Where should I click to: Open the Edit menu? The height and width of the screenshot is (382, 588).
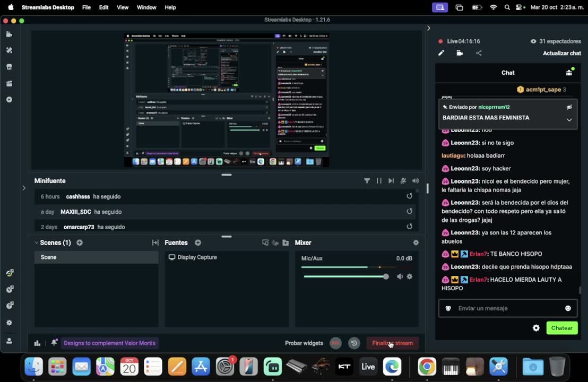coord(104,7)
